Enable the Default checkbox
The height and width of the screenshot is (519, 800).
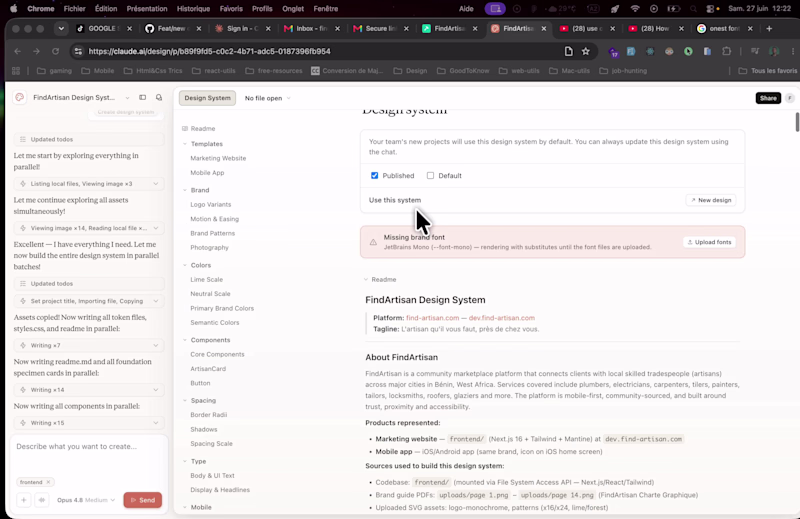pos(430,176)
